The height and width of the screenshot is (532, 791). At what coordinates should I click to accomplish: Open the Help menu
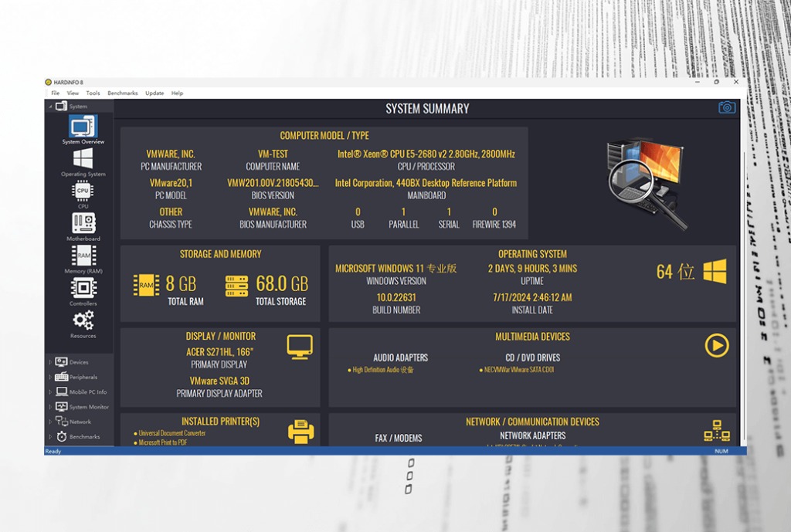click(x=177, y=93)
